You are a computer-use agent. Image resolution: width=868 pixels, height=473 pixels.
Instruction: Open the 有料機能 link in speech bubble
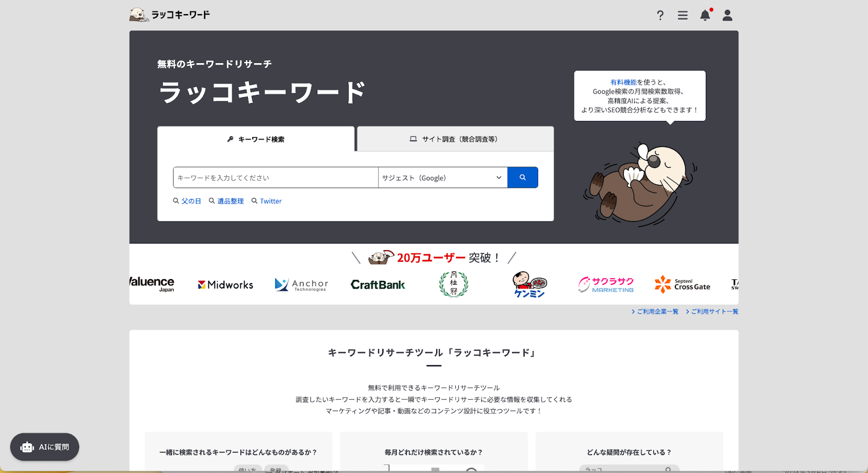[623, 82]
